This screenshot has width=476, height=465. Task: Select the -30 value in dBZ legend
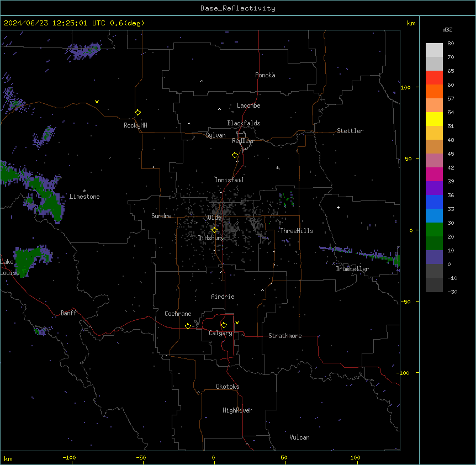click(x=452, y=292)
